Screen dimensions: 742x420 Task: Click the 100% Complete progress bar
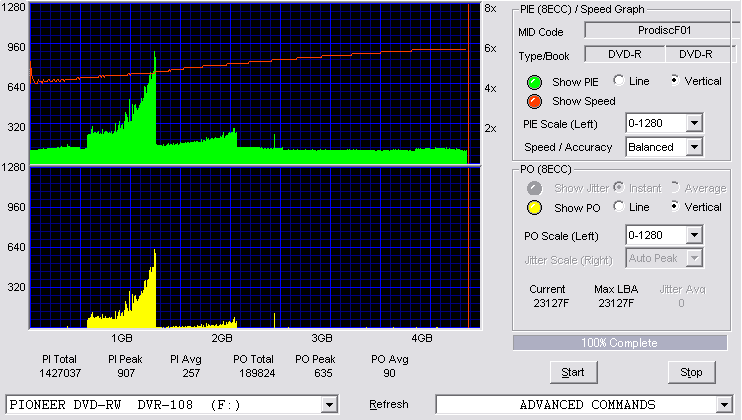[619, 343]
